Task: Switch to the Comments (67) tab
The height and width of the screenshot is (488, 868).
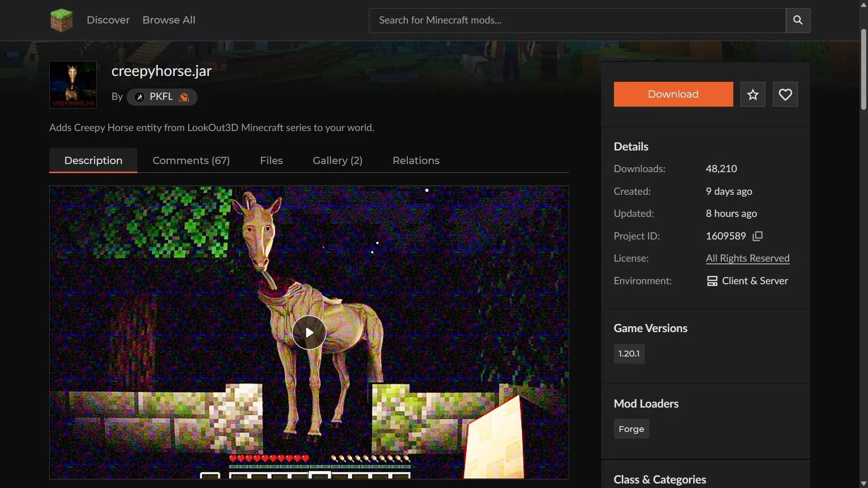Action: (x=191, y=160)
